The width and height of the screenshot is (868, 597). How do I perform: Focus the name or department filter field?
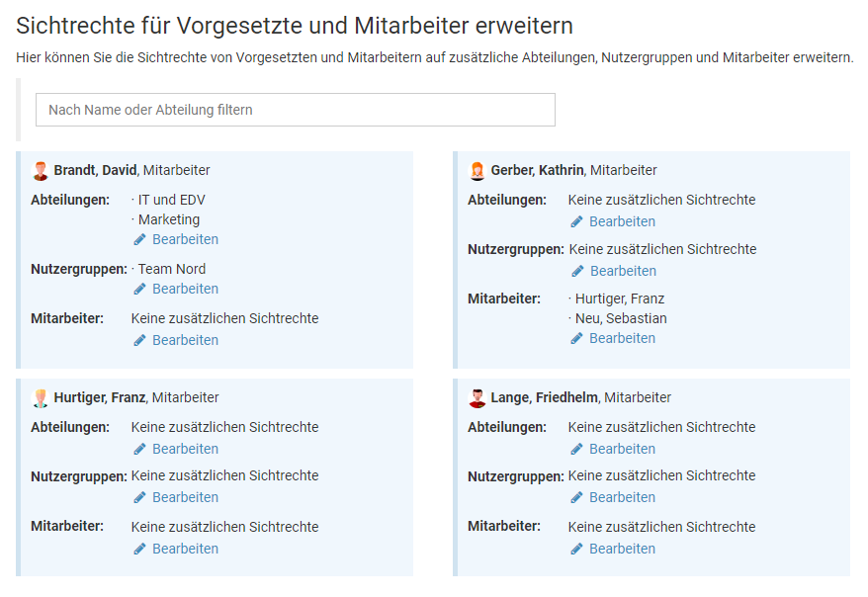(295, 110)
